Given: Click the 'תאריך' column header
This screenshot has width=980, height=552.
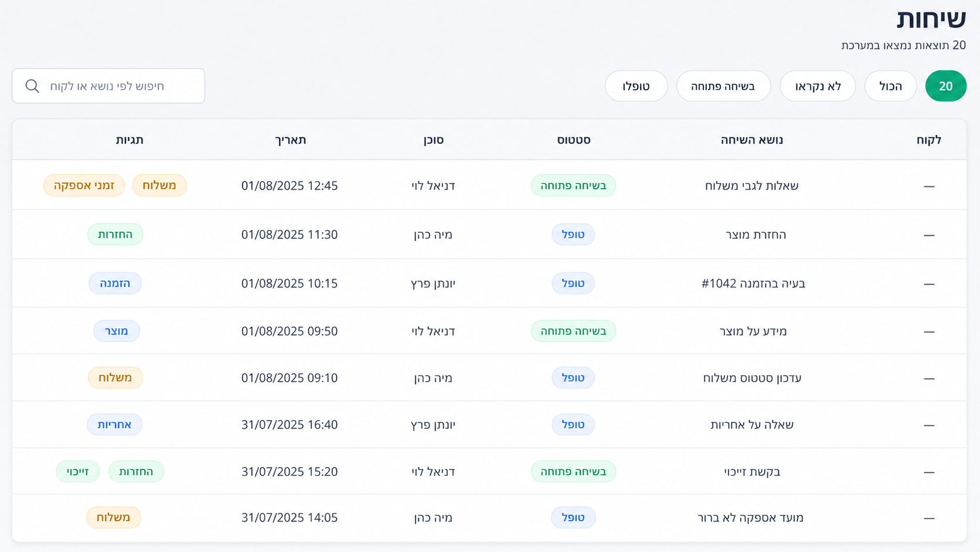Looking at the screenshot, I should (291, 140).
